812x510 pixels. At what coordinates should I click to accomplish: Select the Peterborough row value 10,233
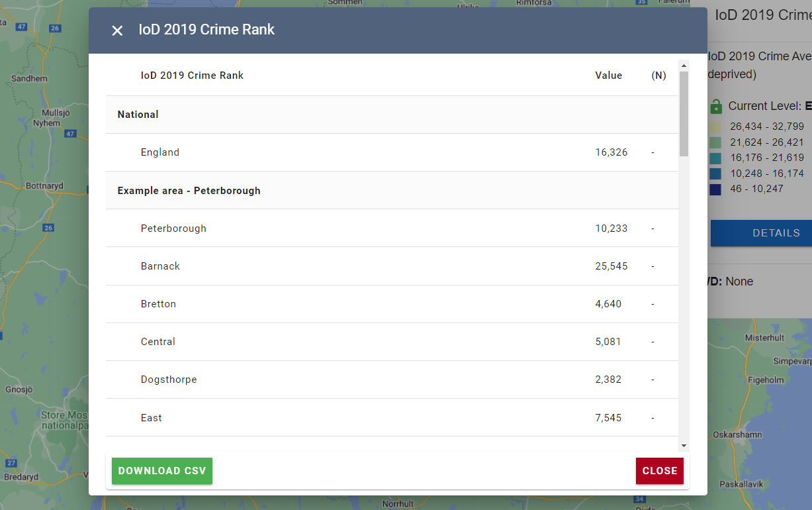(x=609, y=228)
